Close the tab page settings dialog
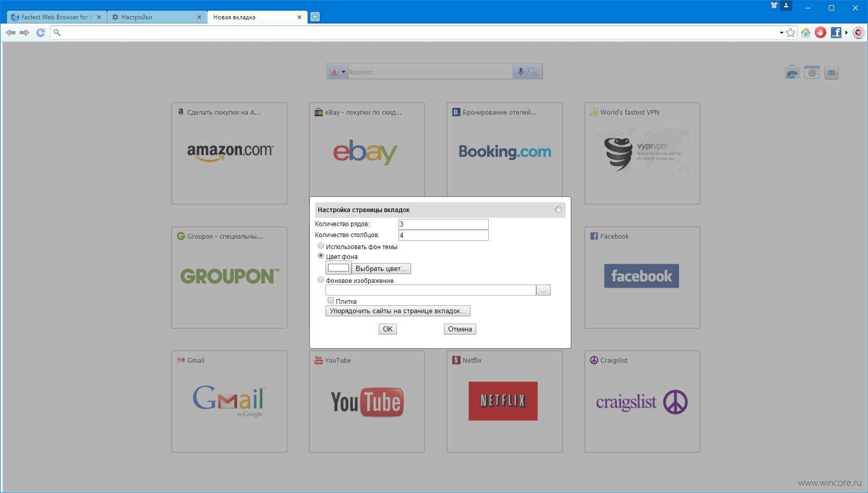 point(558,209)
